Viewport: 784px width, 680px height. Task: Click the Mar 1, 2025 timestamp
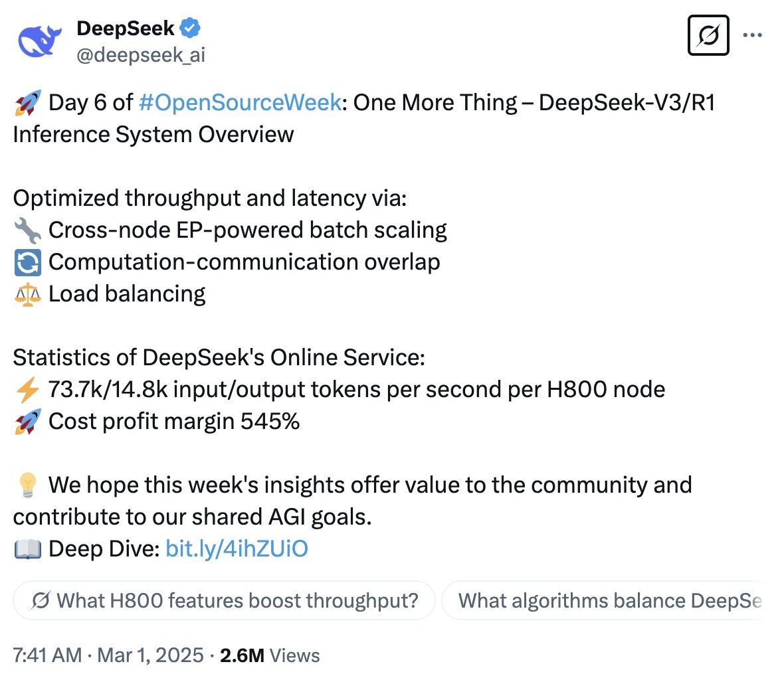click(143, 655)
